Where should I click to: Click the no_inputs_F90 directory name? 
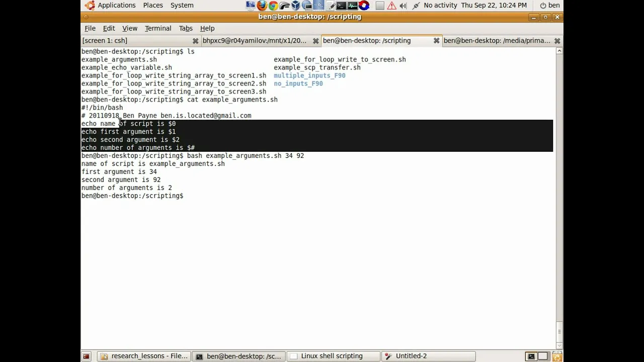(298, 83)
